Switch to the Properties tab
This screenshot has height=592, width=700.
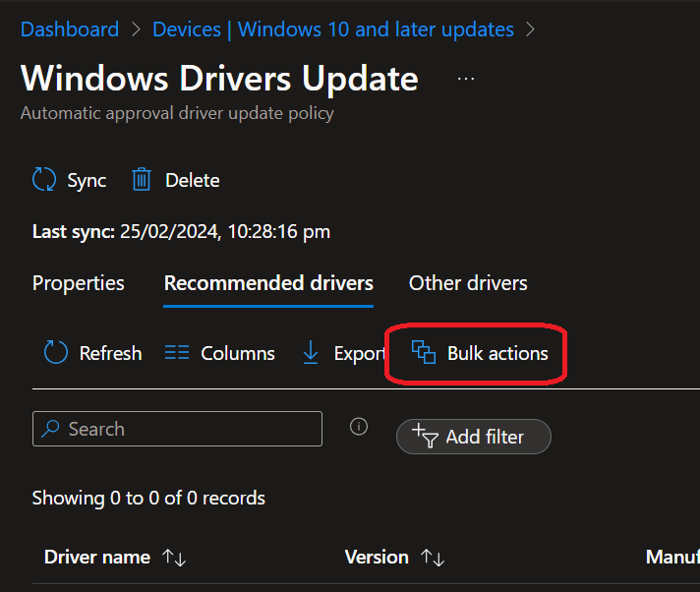pos(79,283)
